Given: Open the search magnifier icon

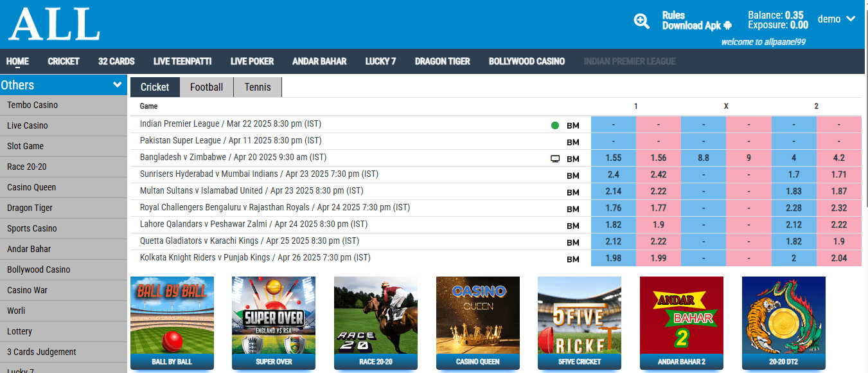Looking at the screenshot, I should point(641,20).
